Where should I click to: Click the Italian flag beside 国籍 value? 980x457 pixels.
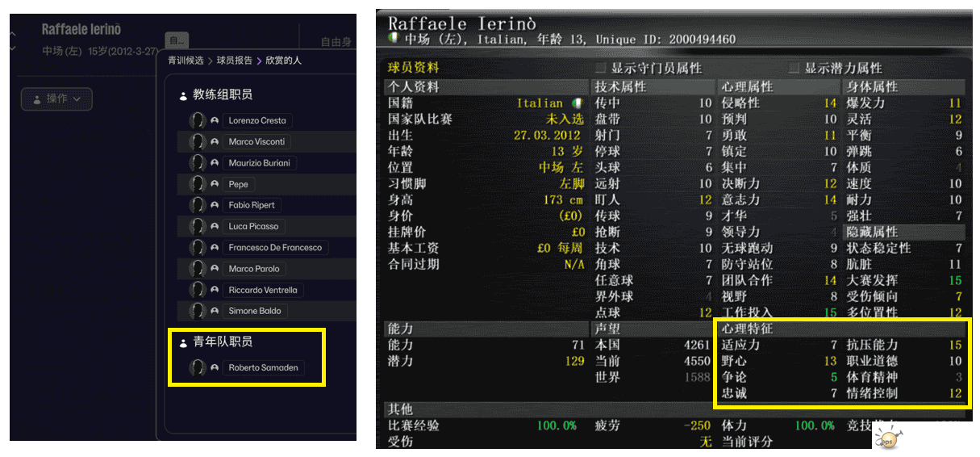point(577,103)
